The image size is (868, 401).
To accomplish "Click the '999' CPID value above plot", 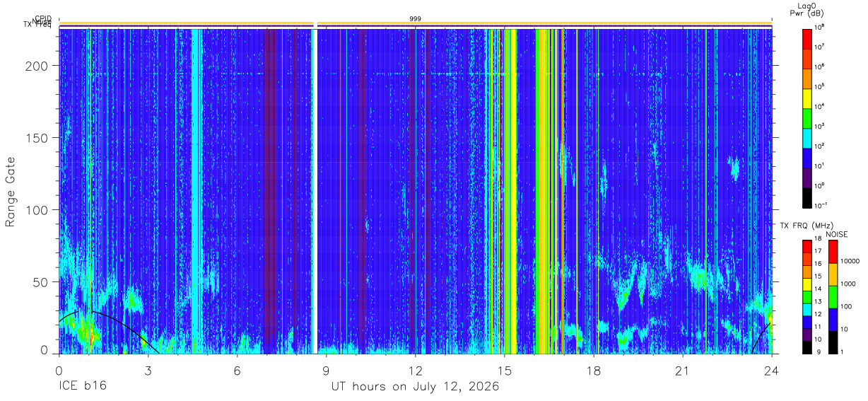I will (x=415, y=18).
